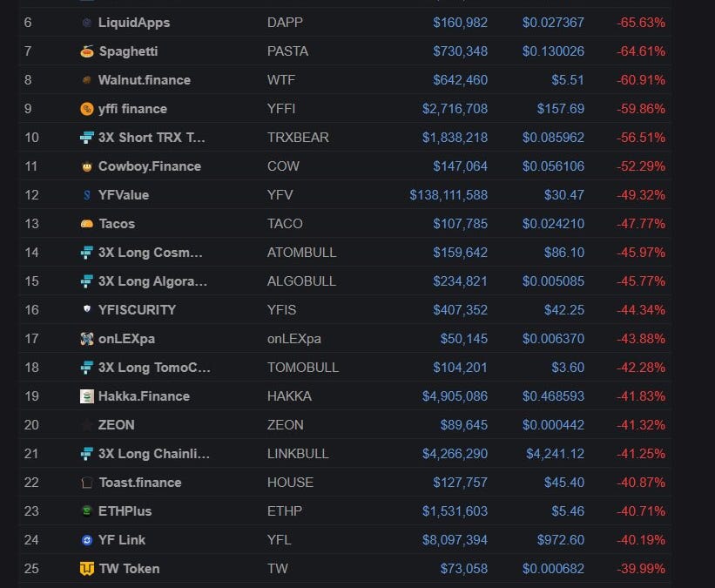Select the ALGOBULL symbol text
Viewport: 715px width, 588px height.
click(x=301, y=281)
